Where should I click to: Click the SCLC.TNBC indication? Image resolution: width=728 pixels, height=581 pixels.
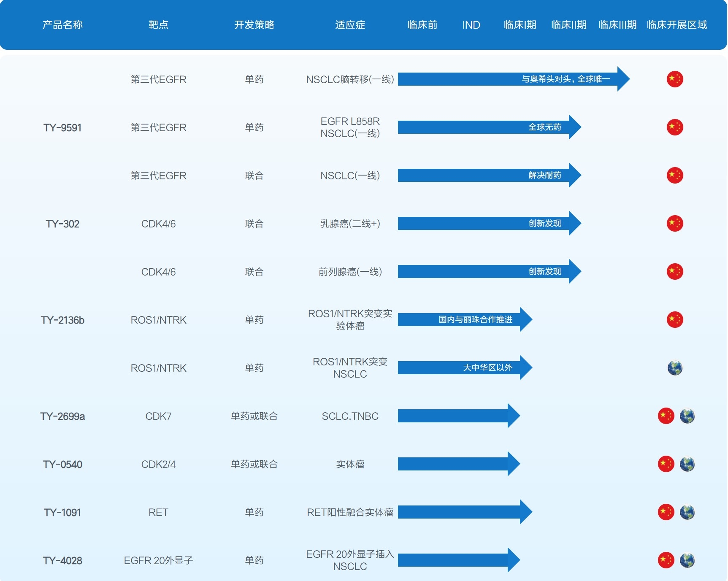pyautogui.click(x=350, y=416)
